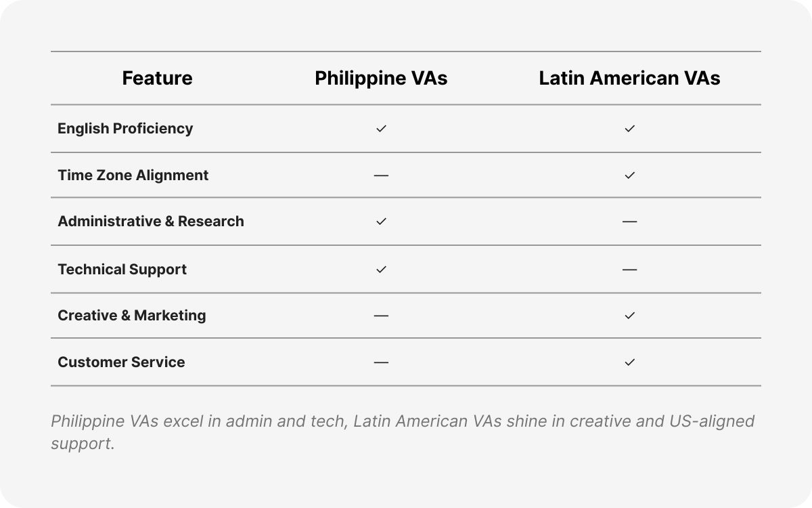Click the Philippine Creative & Marketing dash

(x=381, y=316)
